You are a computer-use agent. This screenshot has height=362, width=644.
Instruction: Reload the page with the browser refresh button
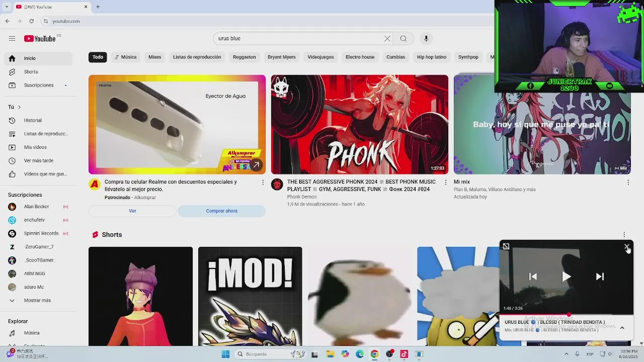[x=32, y=21]
